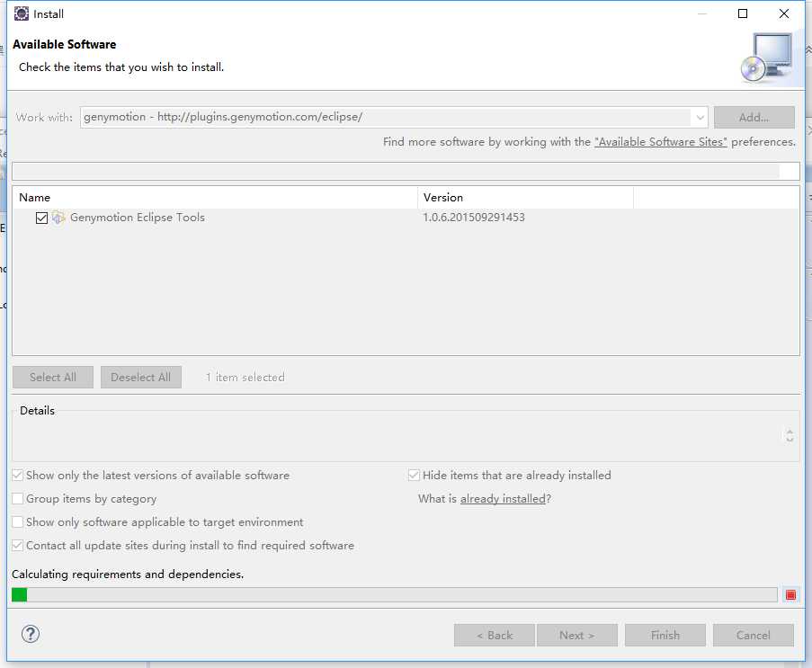Click the install wizard computer disc image
This screenshot has height=668, width=812.
tap(766, 57)
